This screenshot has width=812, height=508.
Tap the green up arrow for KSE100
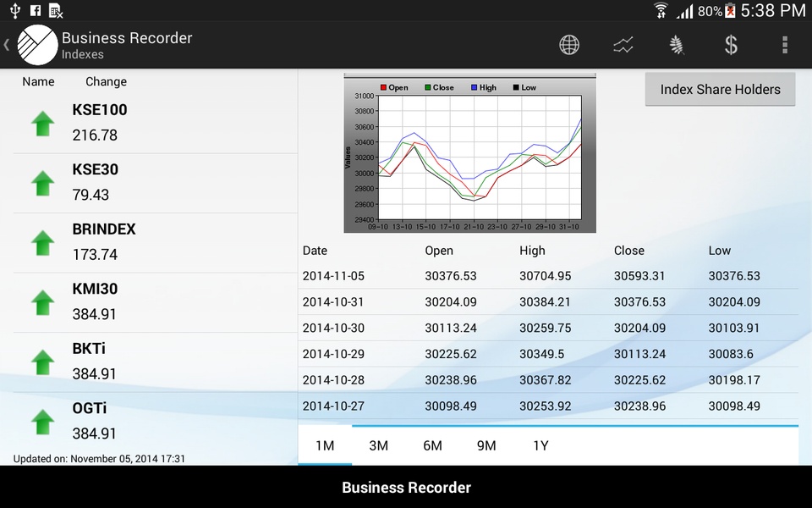point(42,124)
